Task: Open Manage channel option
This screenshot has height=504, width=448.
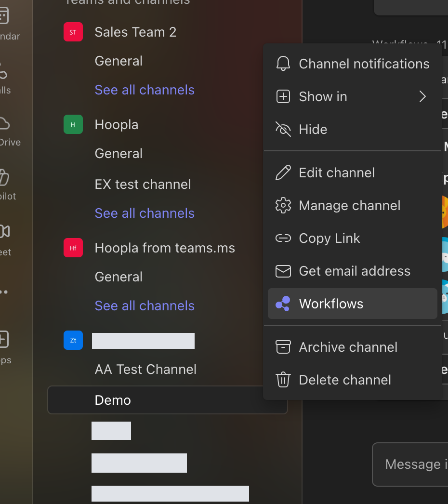Action: pyautogui.click(x=352, y=205)
